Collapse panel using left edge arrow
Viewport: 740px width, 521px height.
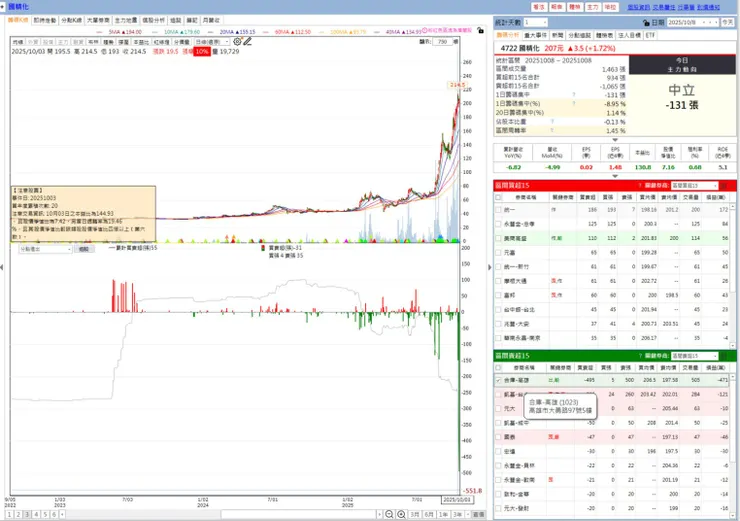pos(2,267)
